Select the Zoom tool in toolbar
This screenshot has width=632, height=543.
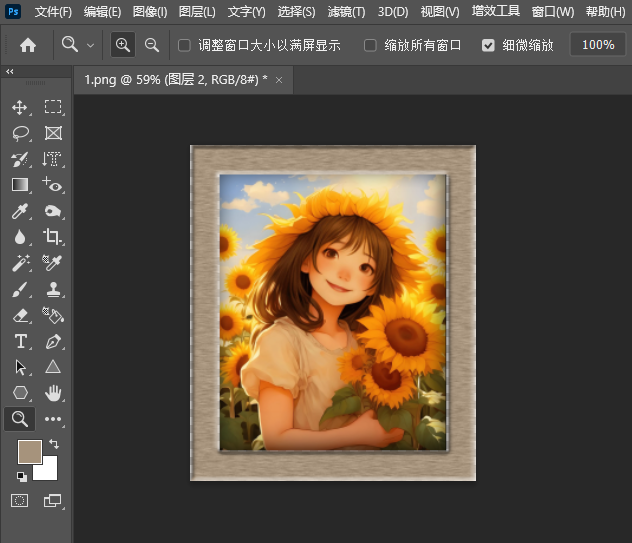[x=19, y=419]
